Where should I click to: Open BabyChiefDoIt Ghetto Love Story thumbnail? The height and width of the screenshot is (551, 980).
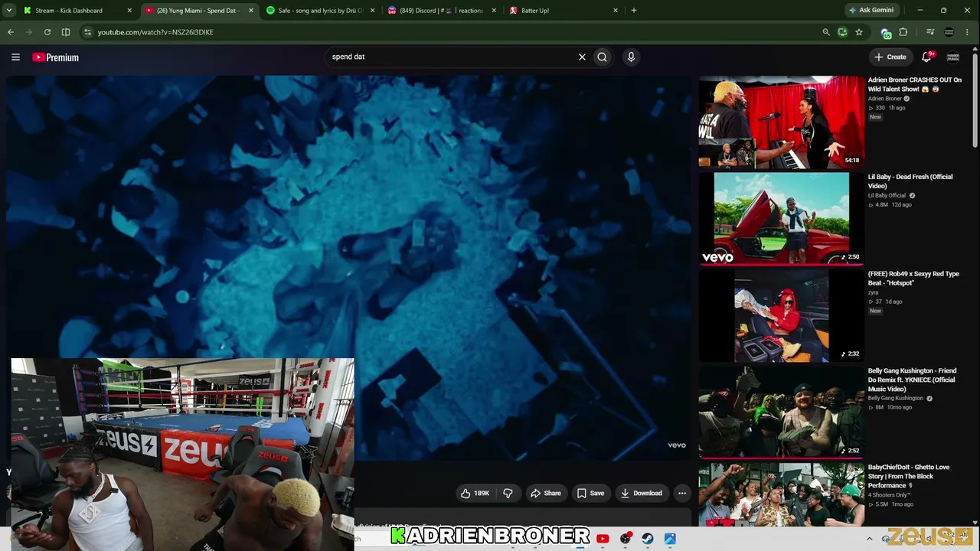click(781, 495)
